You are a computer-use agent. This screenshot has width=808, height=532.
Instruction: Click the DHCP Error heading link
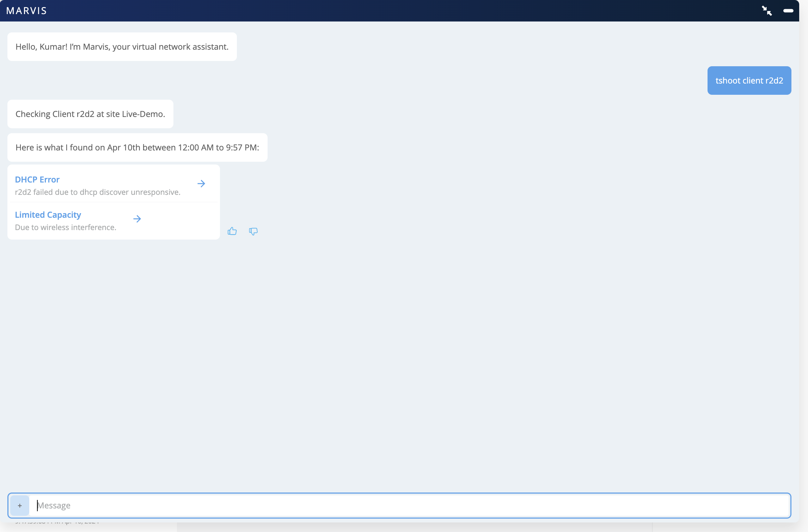pos(37,180)
